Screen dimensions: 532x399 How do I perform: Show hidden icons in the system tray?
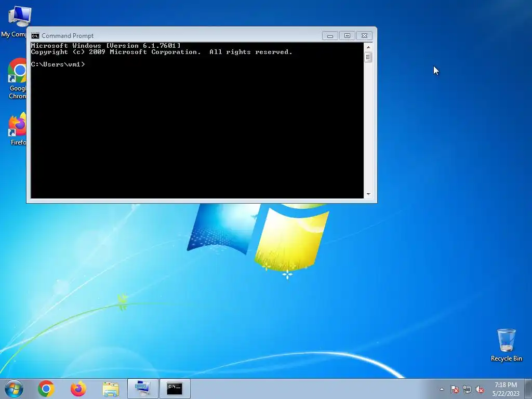click(x=442, y=389)
